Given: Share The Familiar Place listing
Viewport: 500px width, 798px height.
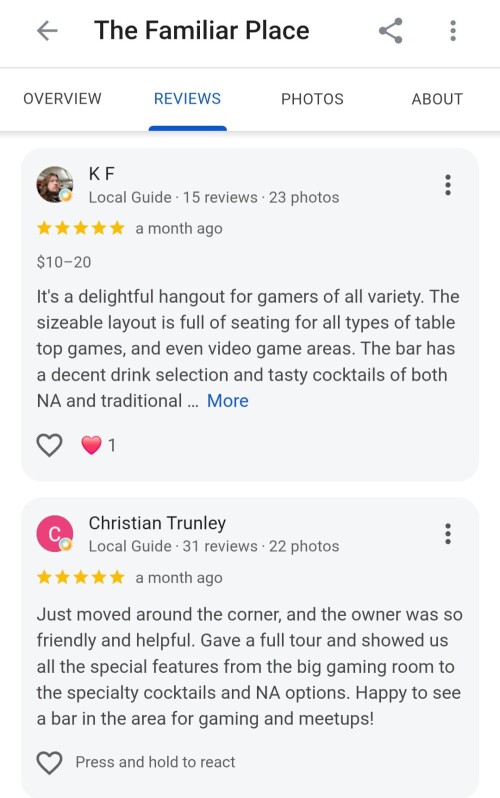Looking at the screenshot, I should (391, 31).
